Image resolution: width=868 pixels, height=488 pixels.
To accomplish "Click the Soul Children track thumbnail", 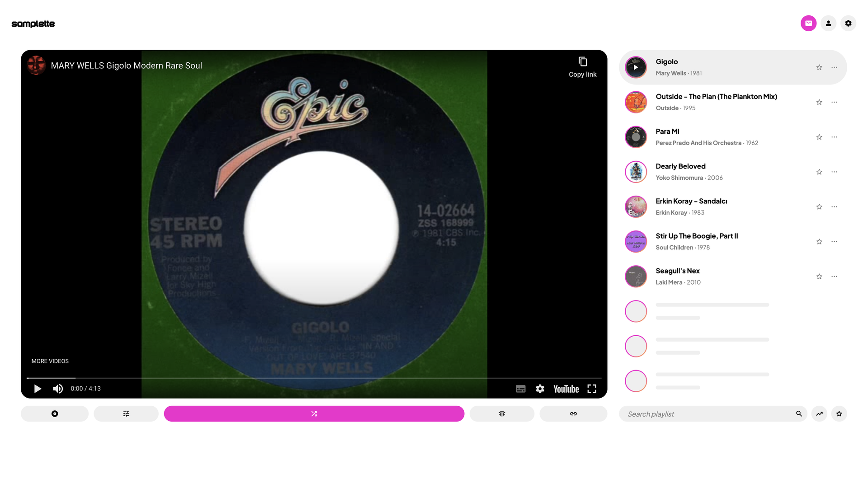I will pyautogui.click(x=636, y=241).
